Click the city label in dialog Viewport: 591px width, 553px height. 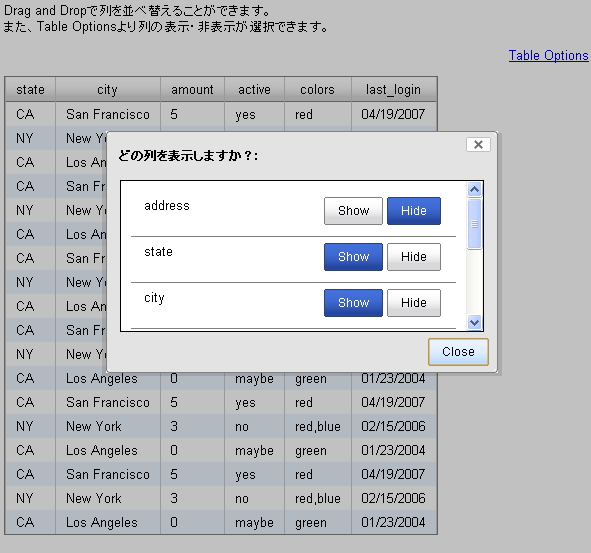tap(154, 298)
